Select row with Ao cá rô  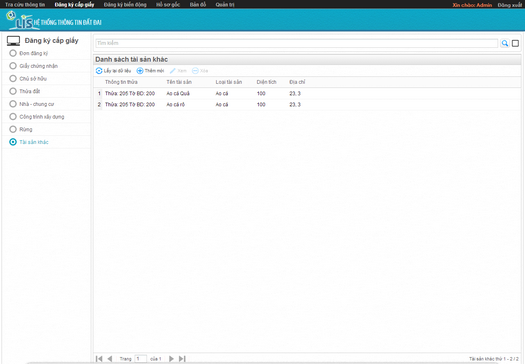[307, 104]
